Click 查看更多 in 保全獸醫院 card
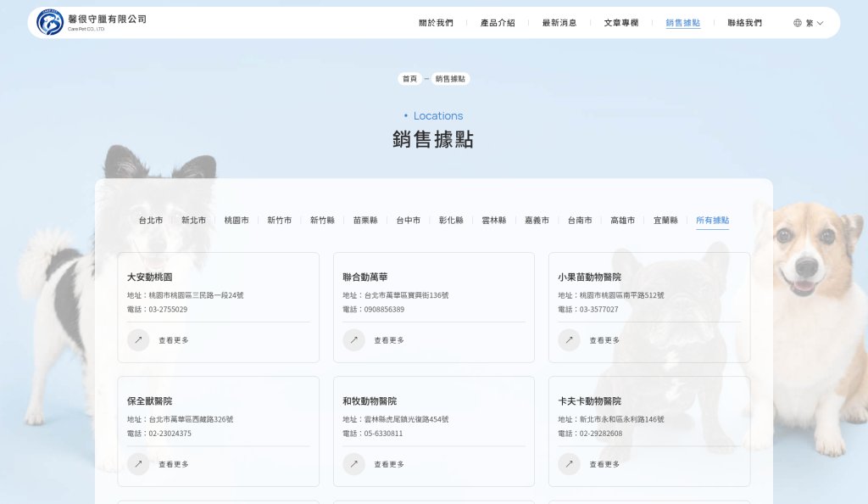The height and width of the screenshot is (504, 868). coord(174,464)
